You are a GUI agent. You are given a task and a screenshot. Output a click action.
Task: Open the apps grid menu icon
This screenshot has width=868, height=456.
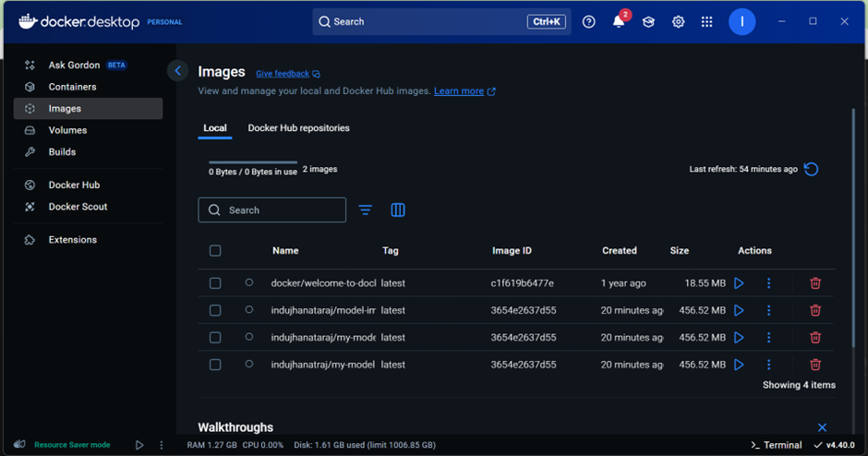coord(707,21)
